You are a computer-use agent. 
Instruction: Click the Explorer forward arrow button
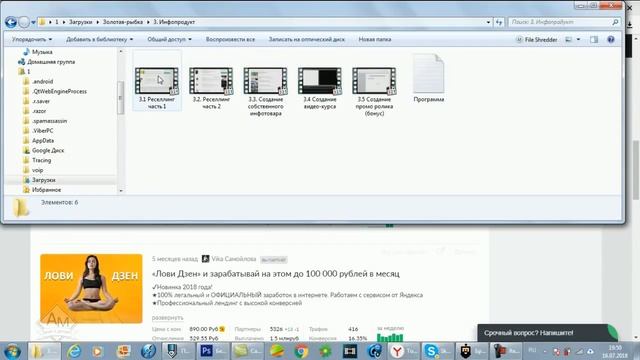(24, 22)
